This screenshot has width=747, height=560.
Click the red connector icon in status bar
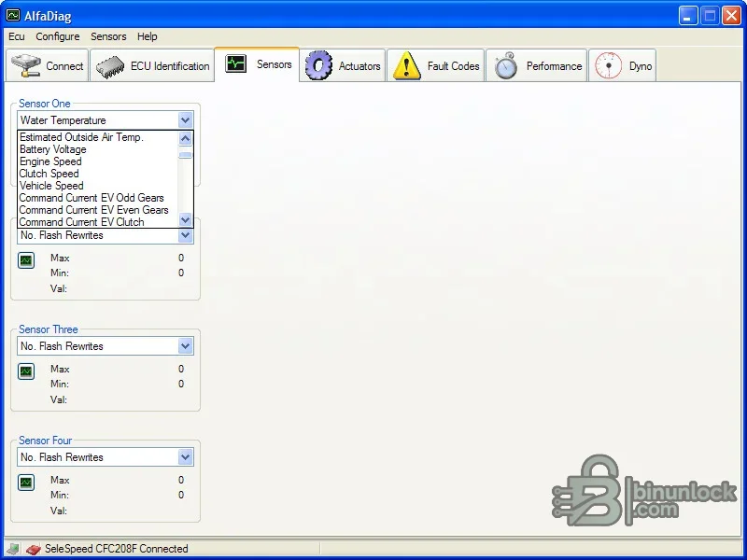pos(33,549)
